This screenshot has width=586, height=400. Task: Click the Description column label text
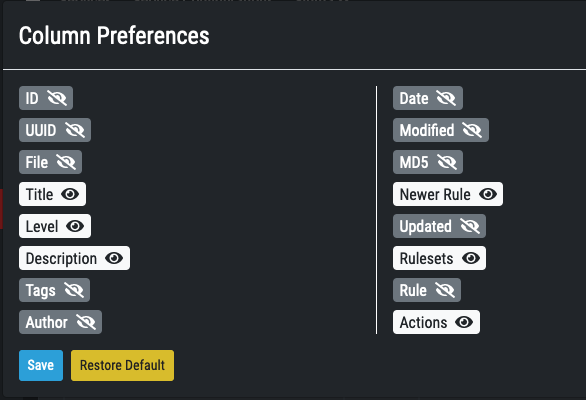[61, 259]
